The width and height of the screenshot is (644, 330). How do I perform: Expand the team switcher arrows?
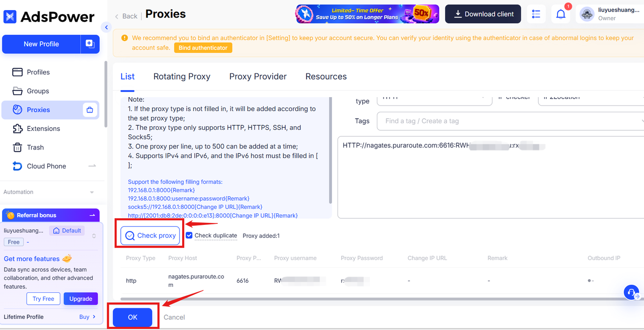(94, 236)
